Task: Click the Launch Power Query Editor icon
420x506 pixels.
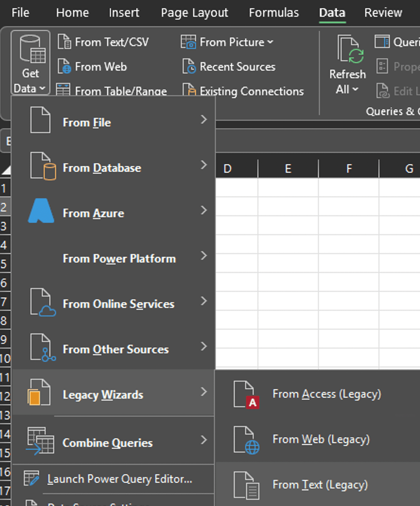Action: (31, 479)
